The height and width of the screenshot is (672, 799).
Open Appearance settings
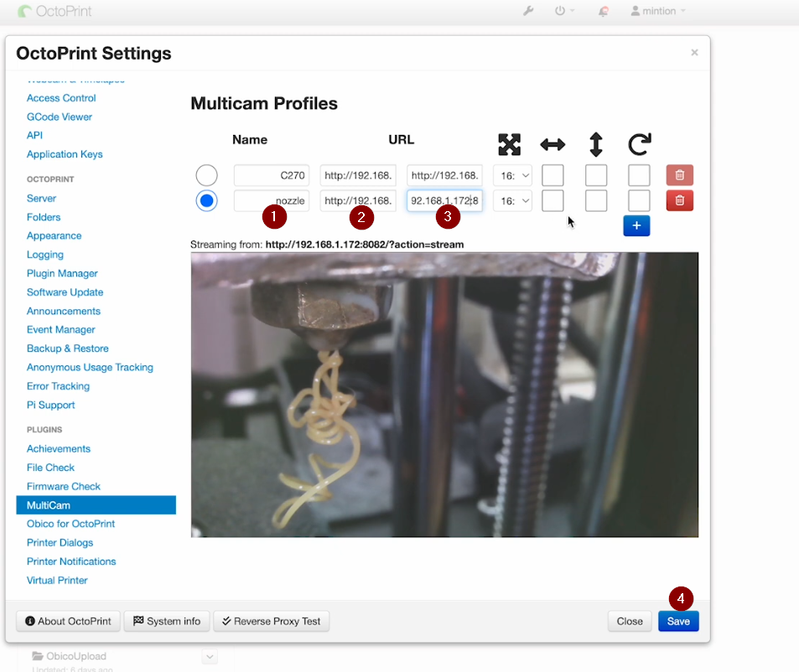54,235
